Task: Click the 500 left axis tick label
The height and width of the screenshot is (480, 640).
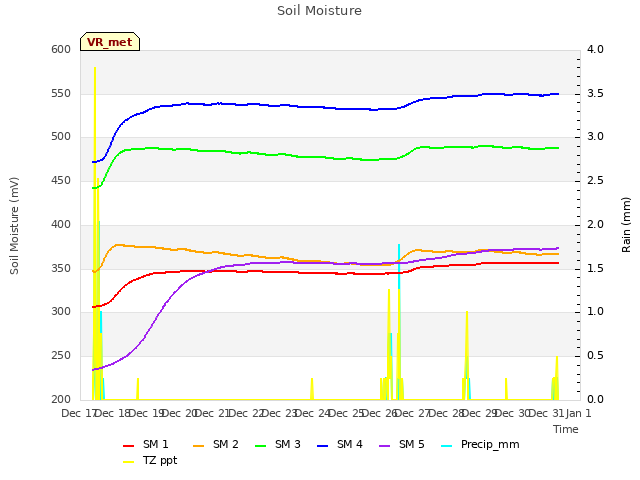Action: [x=61, y=137]
